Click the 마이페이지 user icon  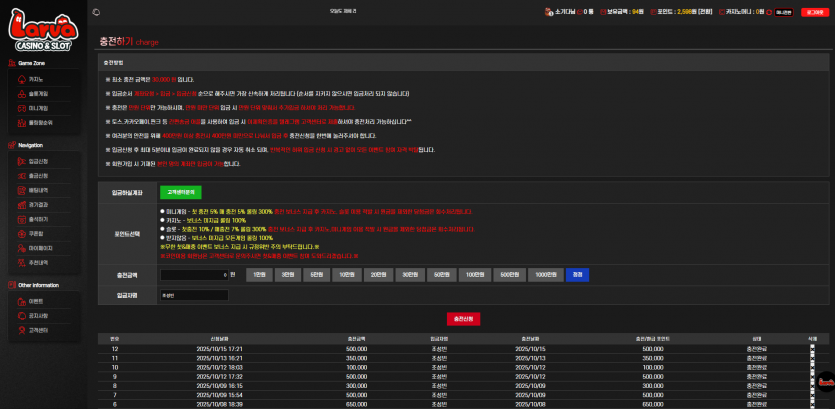21,248
